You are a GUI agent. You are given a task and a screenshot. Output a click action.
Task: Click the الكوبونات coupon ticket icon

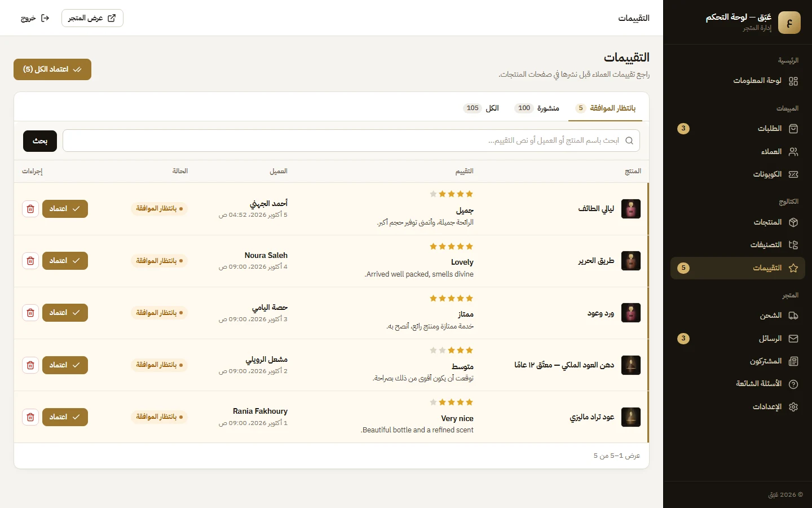pos(793,174)
